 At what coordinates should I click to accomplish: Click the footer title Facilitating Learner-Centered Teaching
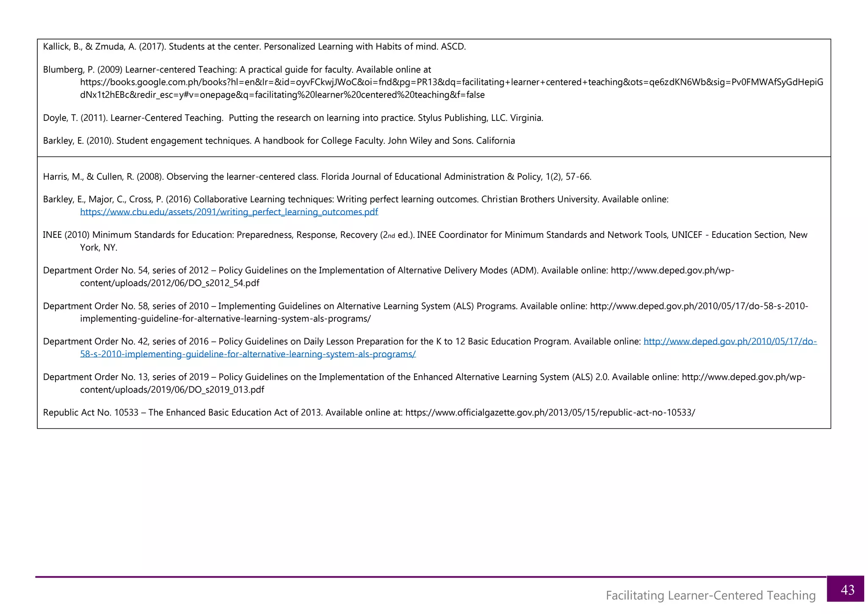coord(710,595)
